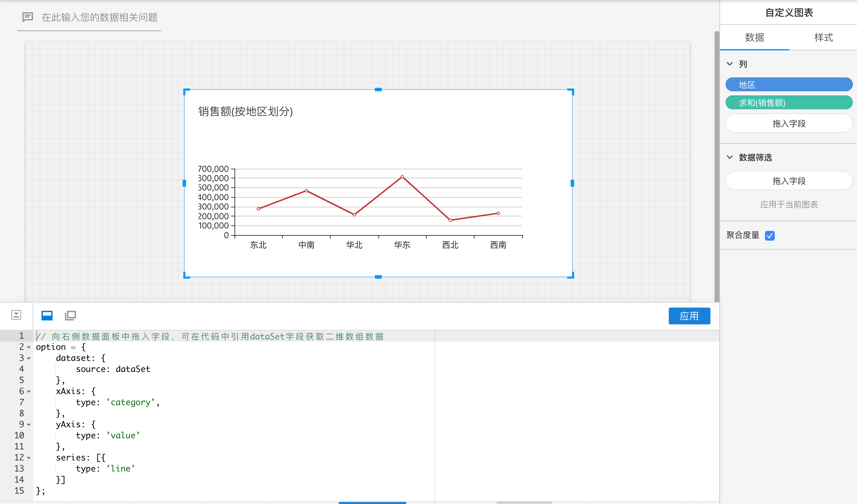Click left-middle resize handle of chart
This screenshot has width=857, height=504.
coord(184,183)
